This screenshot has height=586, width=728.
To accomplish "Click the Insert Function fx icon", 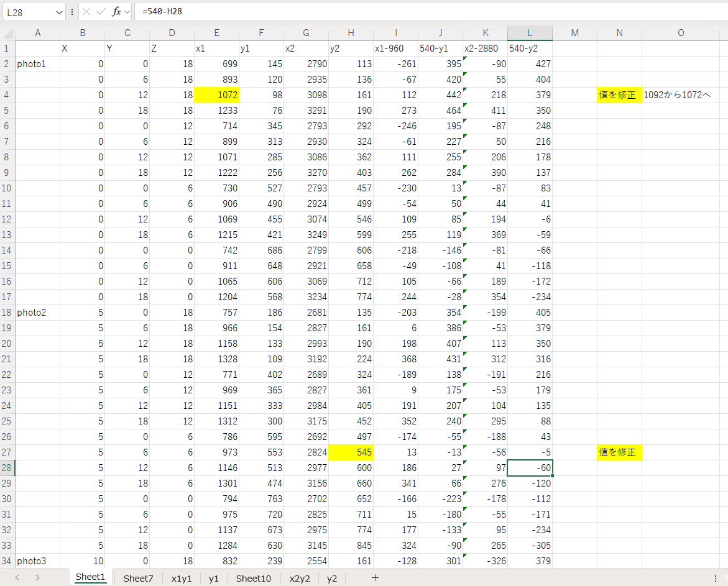I will tap(116, 12).
